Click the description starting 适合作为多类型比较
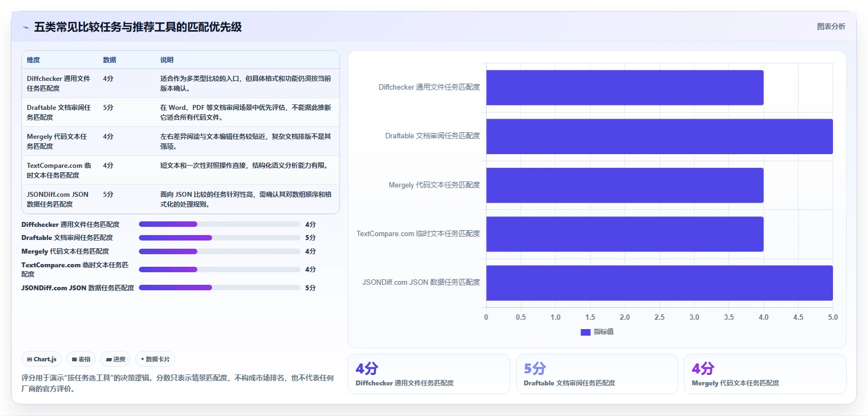The width and height of the screenshot is (868, 416). coord(245,84)
